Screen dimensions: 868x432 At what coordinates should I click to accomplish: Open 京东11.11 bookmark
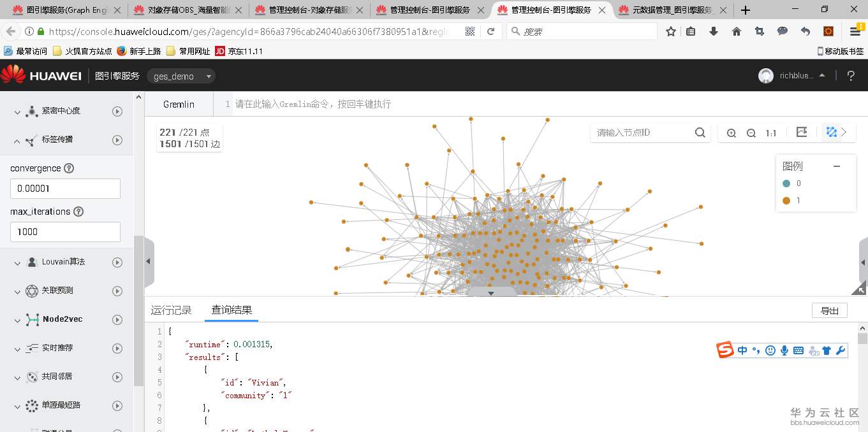click(239, 51)
